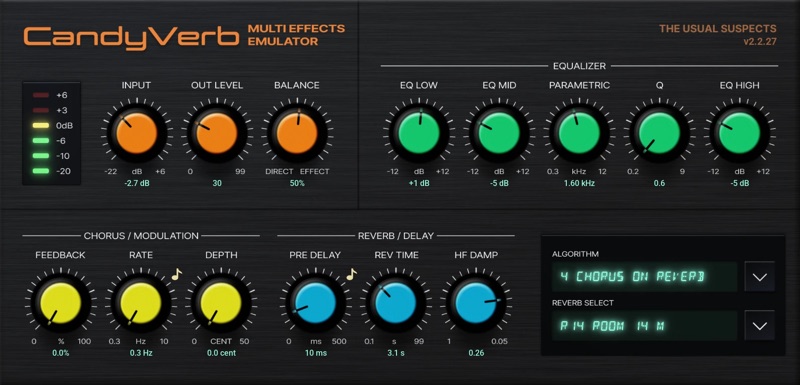Screen dimensions: 800x385
Task: Click the parametric value 1.60 kHz
Action: [579, 183]
